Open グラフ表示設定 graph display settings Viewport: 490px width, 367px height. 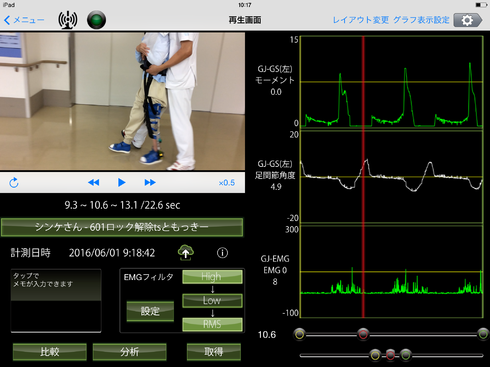coord(421,20)
